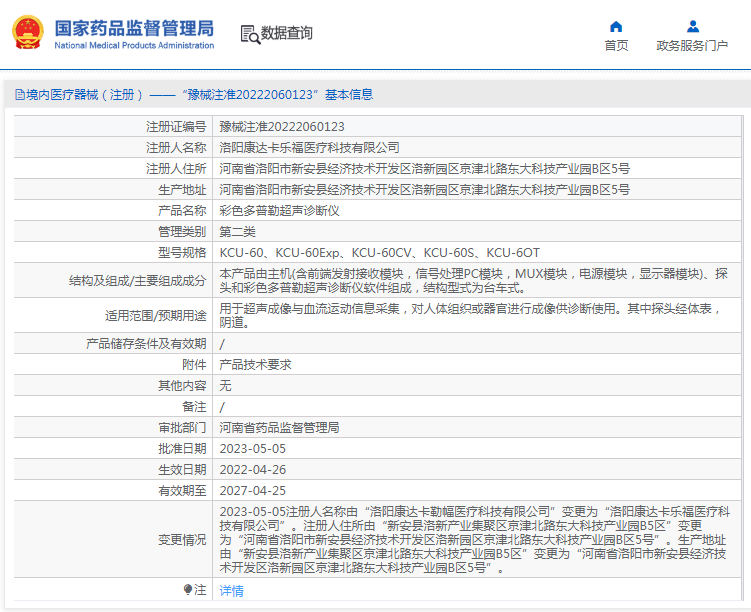Click the 管理类别 row label

[x=182, y=232]
